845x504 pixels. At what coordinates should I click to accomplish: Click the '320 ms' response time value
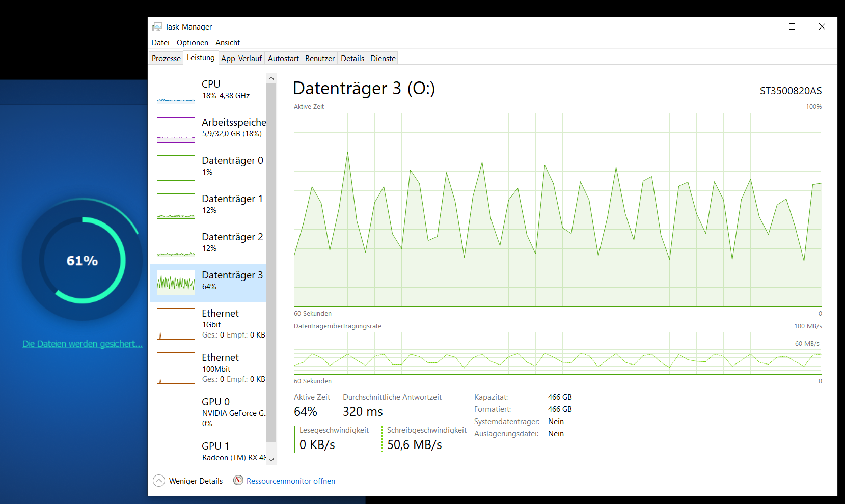point(363,411)
